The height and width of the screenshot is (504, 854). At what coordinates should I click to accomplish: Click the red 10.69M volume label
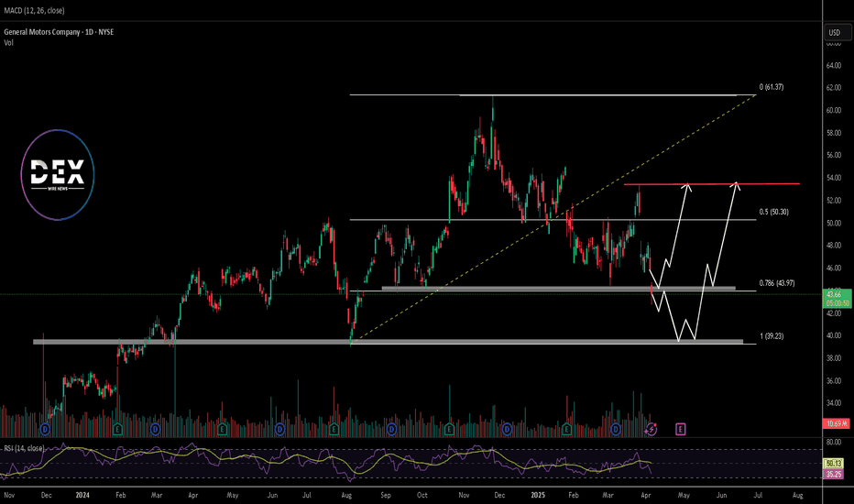pos(836,423)
